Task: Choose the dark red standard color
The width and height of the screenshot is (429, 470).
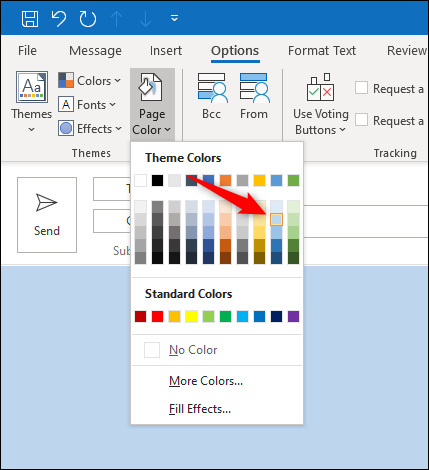Action: (140, 316)
